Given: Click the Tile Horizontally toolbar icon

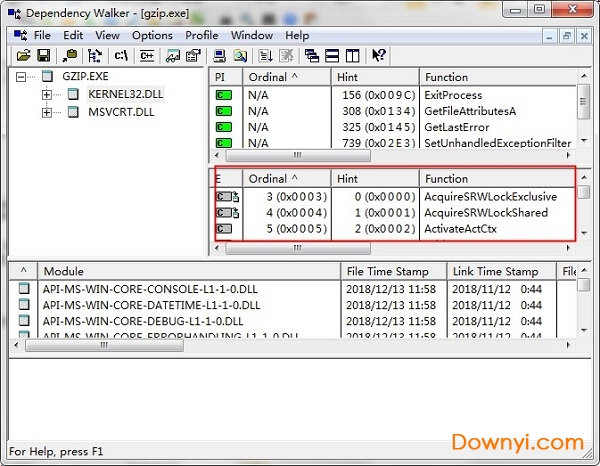Looking at the screenshot, I should [x=332, y=56].
